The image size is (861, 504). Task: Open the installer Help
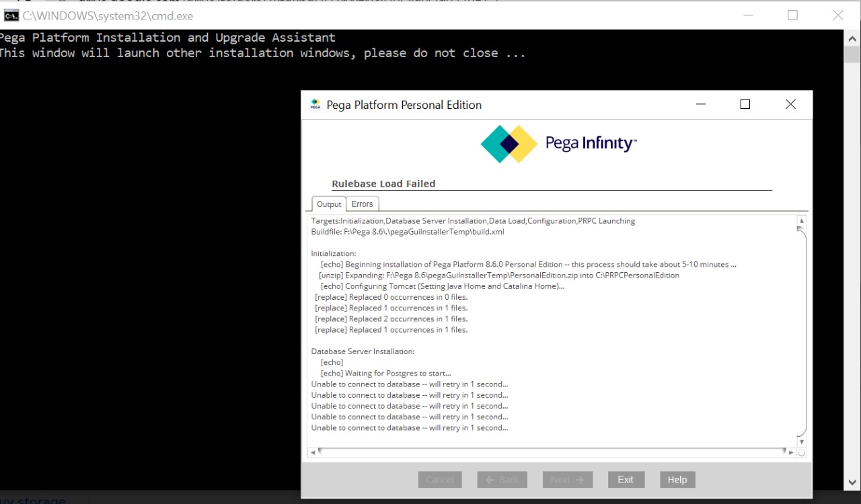677,479
